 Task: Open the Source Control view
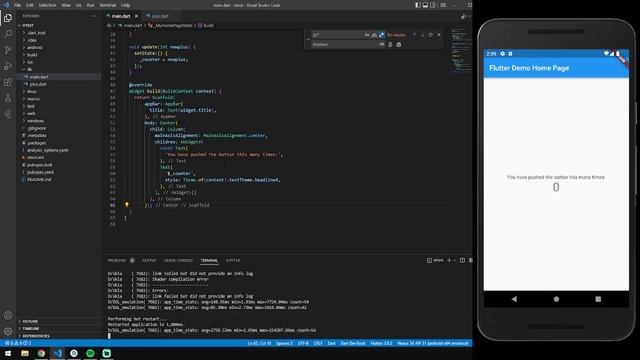point(8,50)
